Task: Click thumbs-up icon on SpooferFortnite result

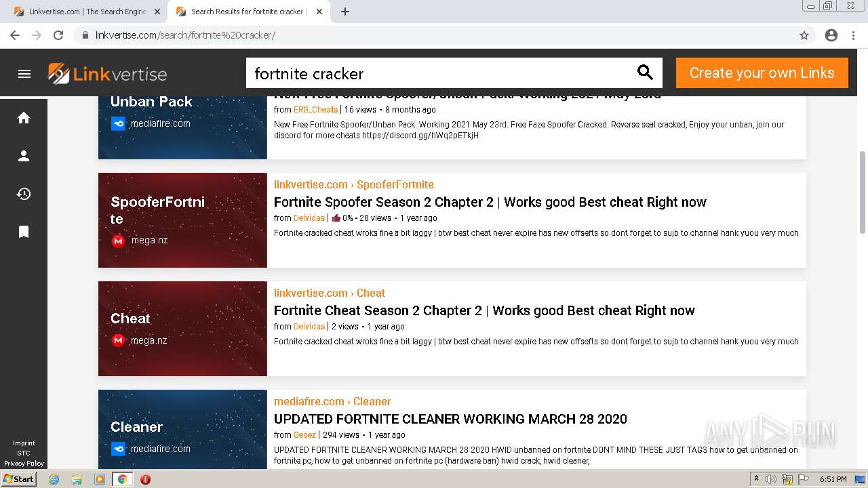Action: coord(336,218)
